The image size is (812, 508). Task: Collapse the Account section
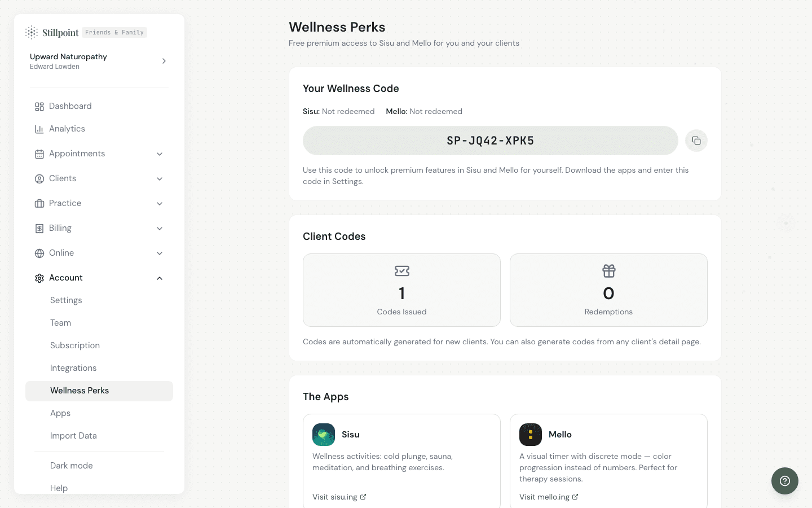[x=160, y=278]
